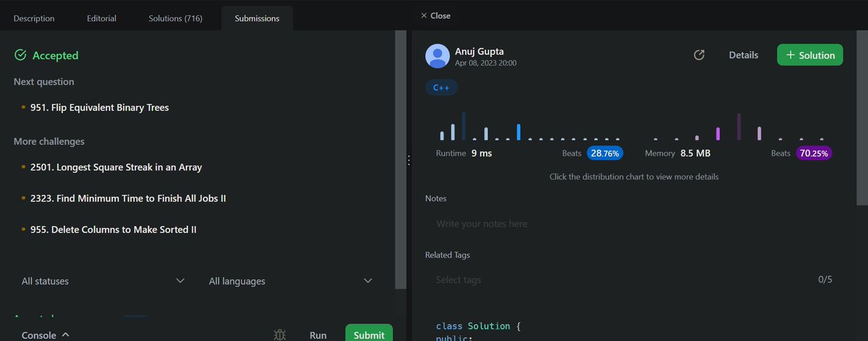Screen dimensions: 868x341
Task: Close the submission detail panel
Action: (435, 15)
